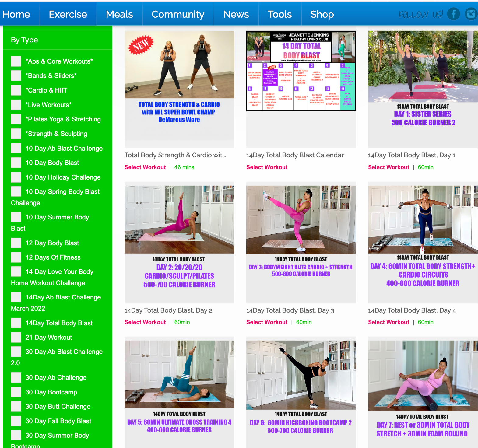This screenshot has height=448, width=478.
Task: Check the Abs & Core Workouts box
Action: 16,61
